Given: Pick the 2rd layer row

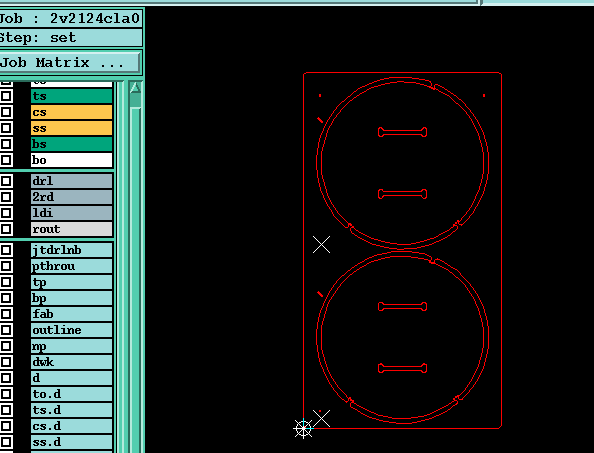Looking at the screenshot, I should 72,197.
